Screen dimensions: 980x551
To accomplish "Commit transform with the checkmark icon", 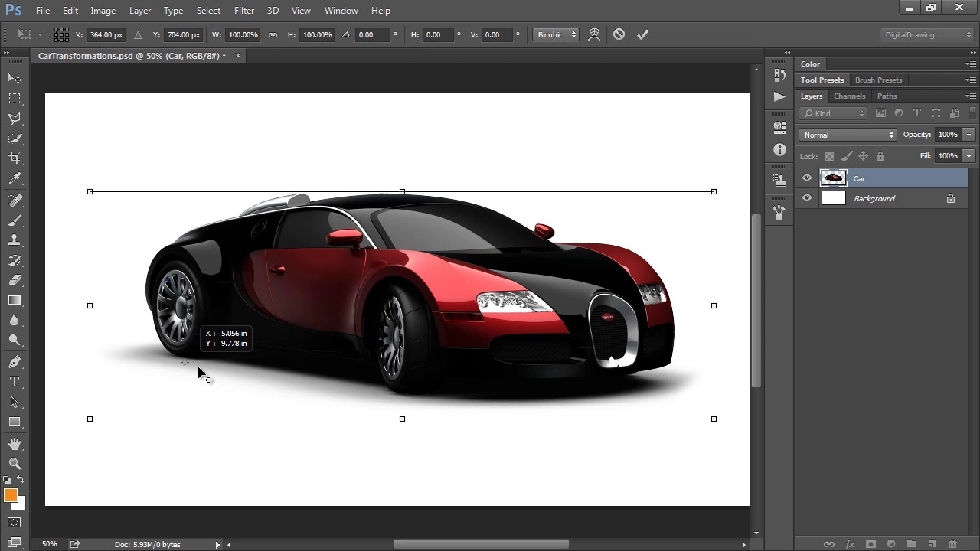I will click(x=642, y=34).
